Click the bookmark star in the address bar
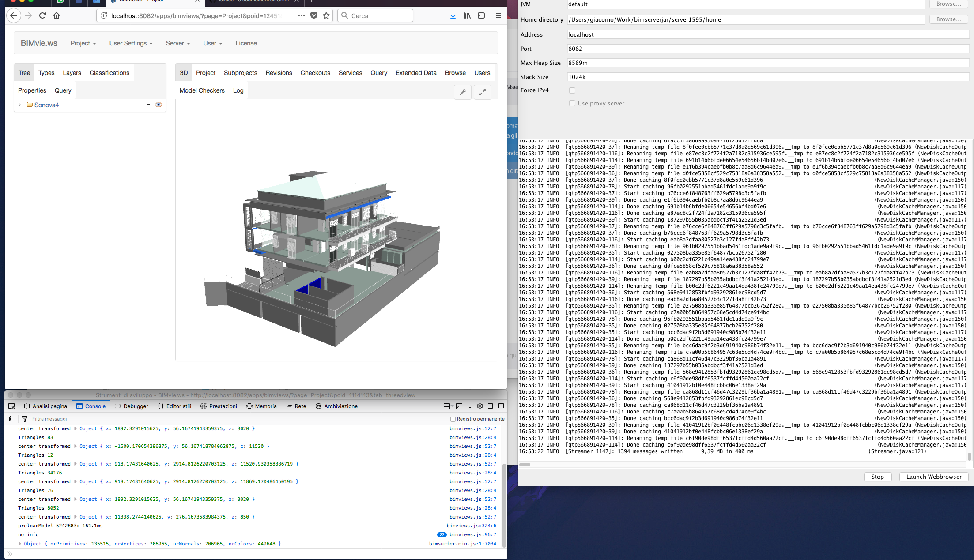 tap(326, 15)
